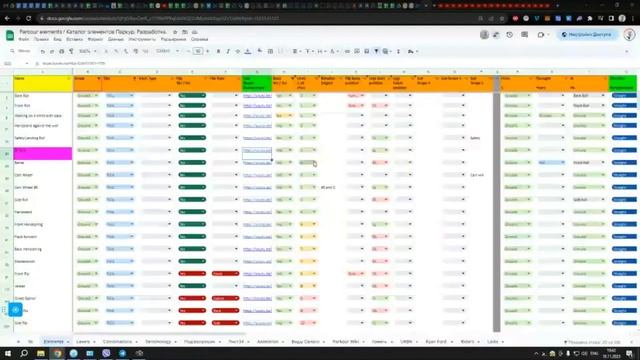This screenshot has height=360, width=640.
Task: Open the comments panel icon
Action: click(524, 35)
